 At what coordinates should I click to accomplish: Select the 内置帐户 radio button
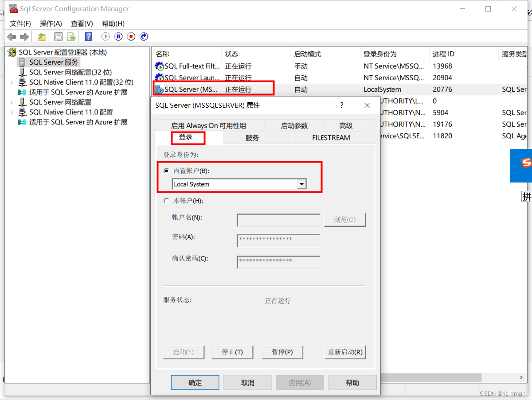pos(166,171)
